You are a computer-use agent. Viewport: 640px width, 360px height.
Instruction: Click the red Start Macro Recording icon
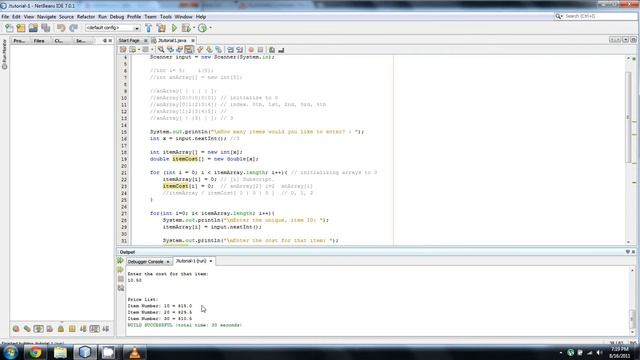coord(251,50)
